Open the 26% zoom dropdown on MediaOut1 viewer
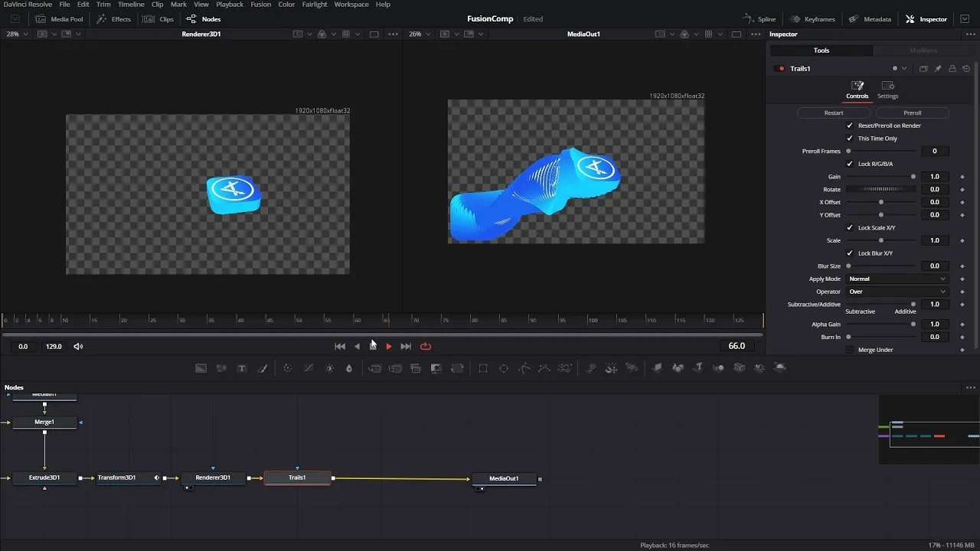Image resolution: width=980 pixels, height=551 pixels. coord(419,34)
